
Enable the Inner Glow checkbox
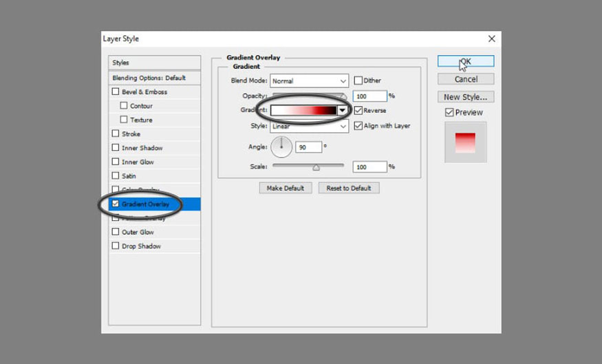coord(116,162)
